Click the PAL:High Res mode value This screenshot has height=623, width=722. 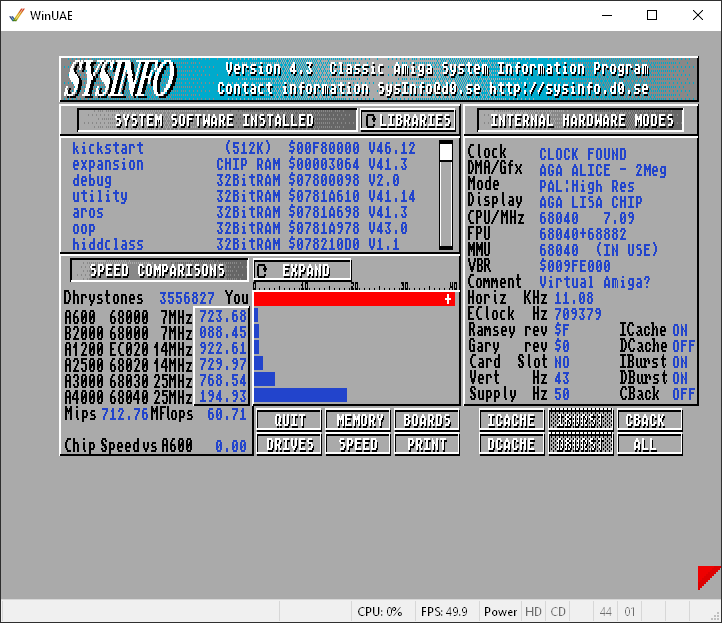tap(587, 186)
